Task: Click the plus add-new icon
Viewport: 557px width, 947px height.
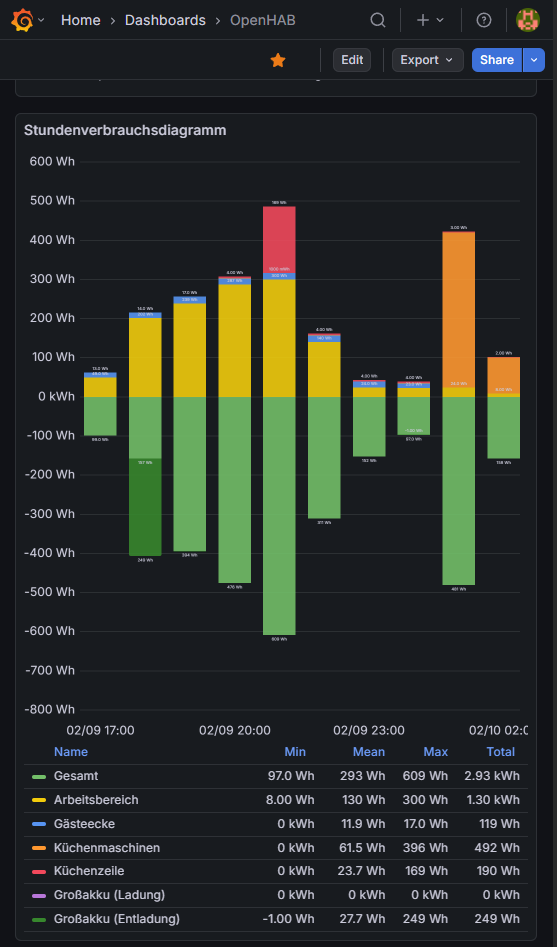Action: pyautogui.click(x=423, y=20)
